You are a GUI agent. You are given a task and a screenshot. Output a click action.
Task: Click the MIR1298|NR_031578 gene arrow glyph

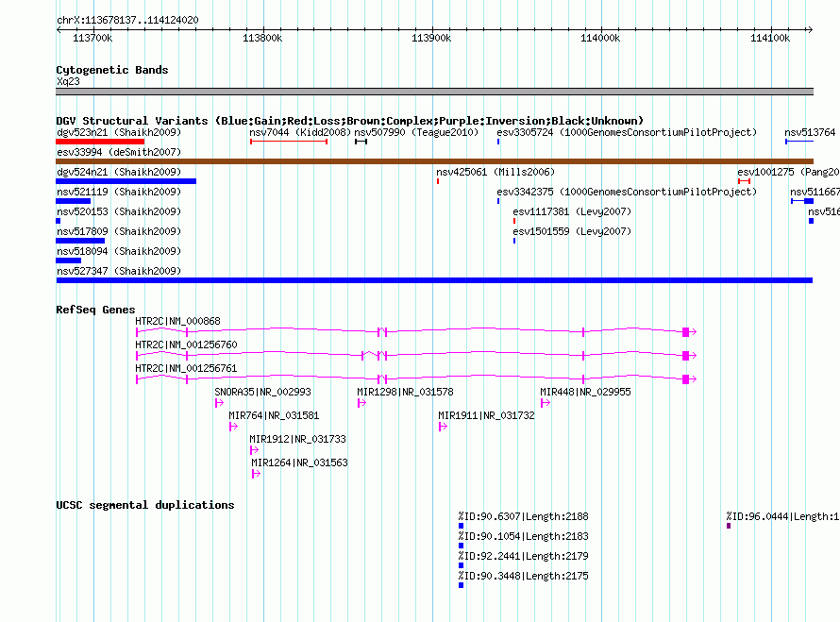[361, 403]
